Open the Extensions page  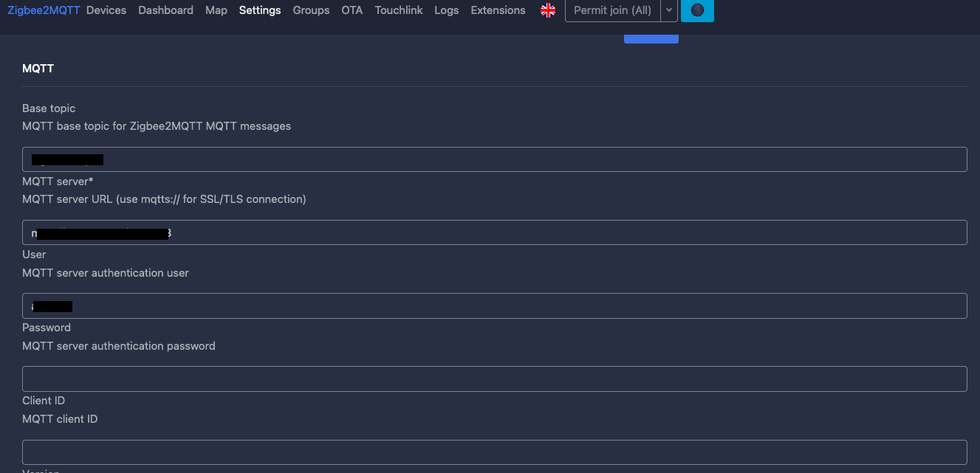[x=498, y=10]
